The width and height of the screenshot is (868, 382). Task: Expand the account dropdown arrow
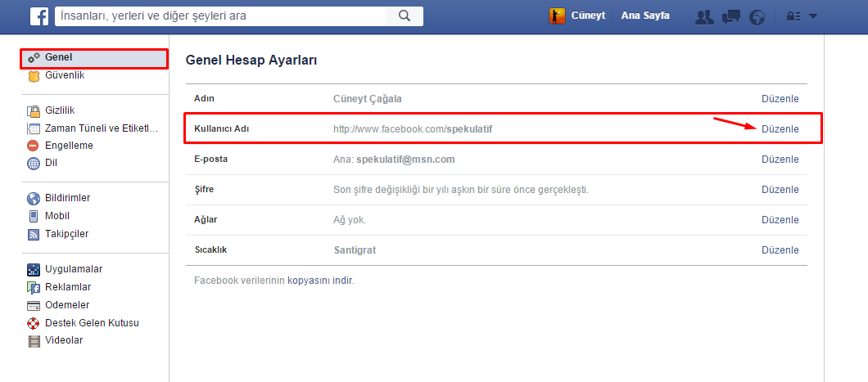pos(813,16)
